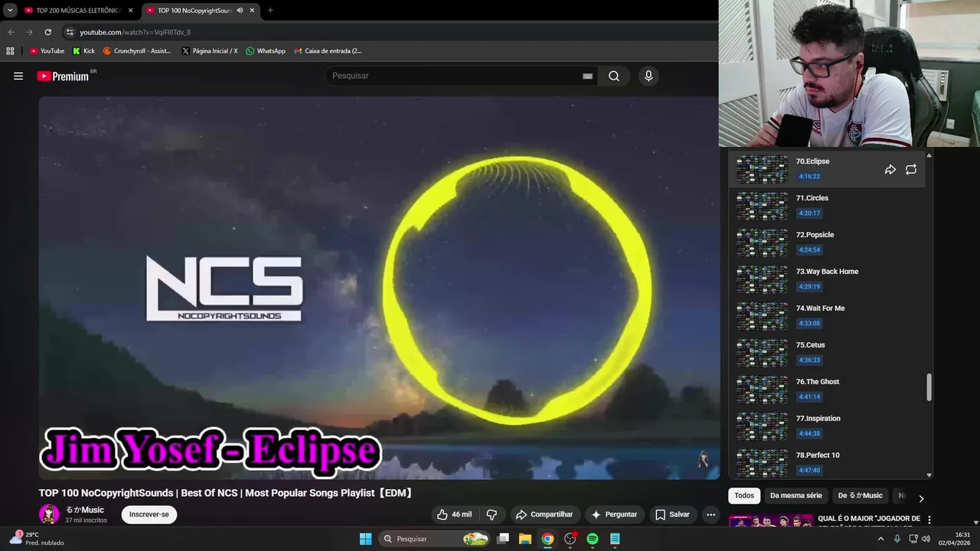This screenshot has height=551, width=980.
Task: Open the YouTube hamburger guide menu
Action: click(18, 76)
